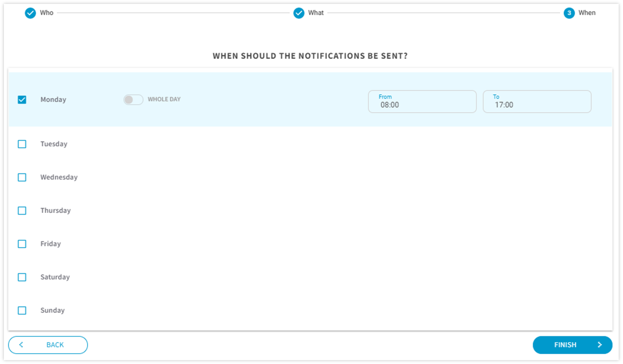Open the What step label

[x=316, y=13]
